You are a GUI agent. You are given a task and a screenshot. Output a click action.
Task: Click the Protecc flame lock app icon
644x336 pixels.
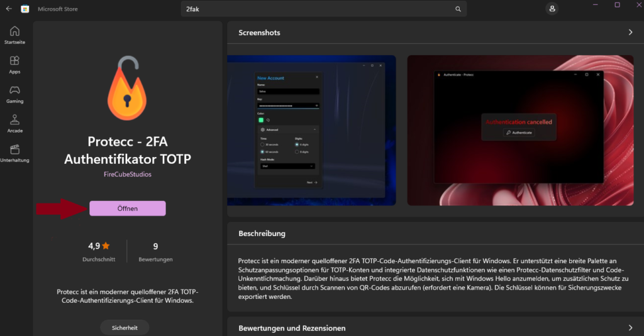(x=127, y=88)
